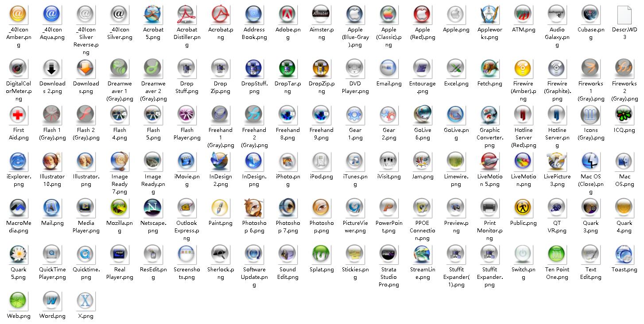644x324 pixels.
Task: Click the iExplorer.png icon
Action: pos(18,161)
